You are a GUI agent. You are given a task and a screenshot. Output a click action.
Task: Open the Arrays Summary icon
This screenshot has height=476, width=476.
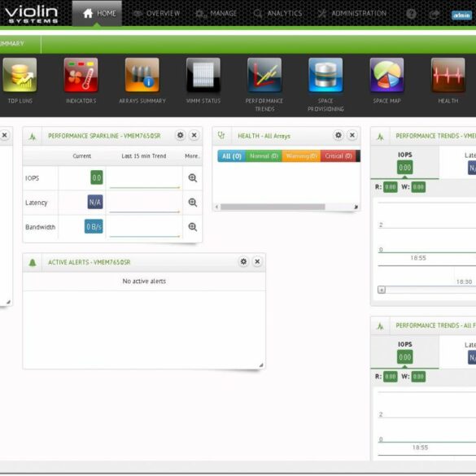point(142,75)
